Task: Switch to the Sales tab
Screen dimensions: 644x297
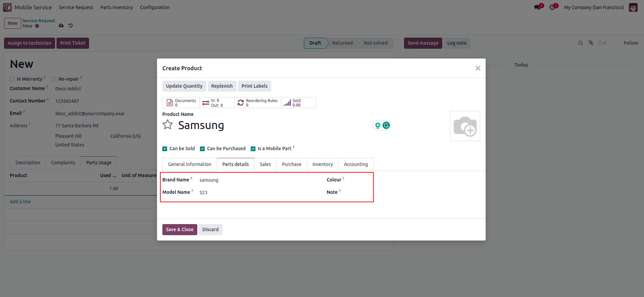Action: tap(265, 164)
